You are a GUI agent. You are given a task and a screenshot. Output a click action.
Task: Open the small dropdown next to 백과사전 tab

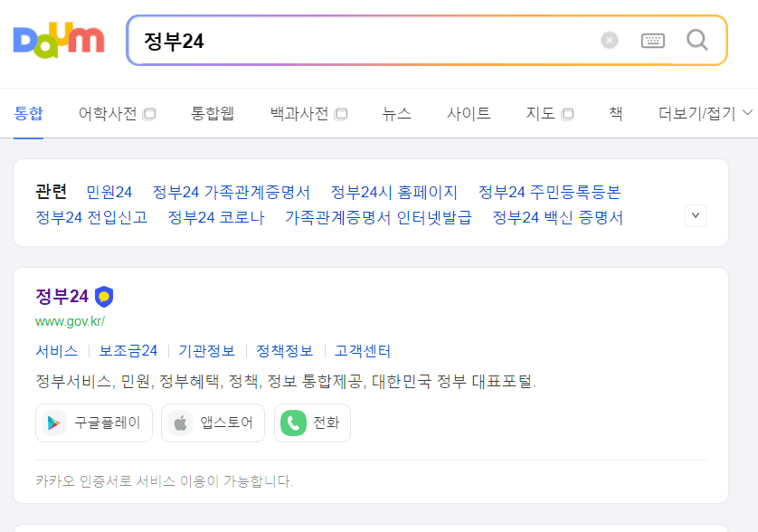coord(341,112)
